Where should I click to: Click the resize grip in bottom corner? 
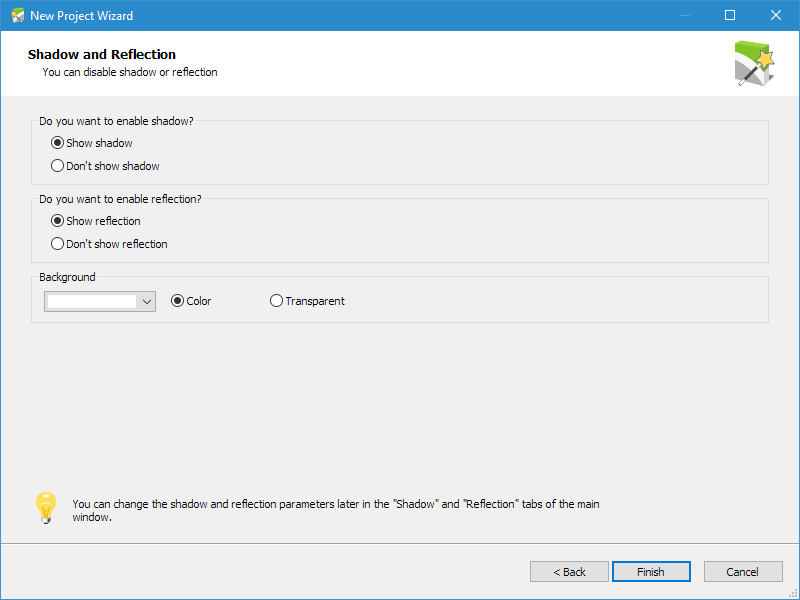tap(793, 594)
